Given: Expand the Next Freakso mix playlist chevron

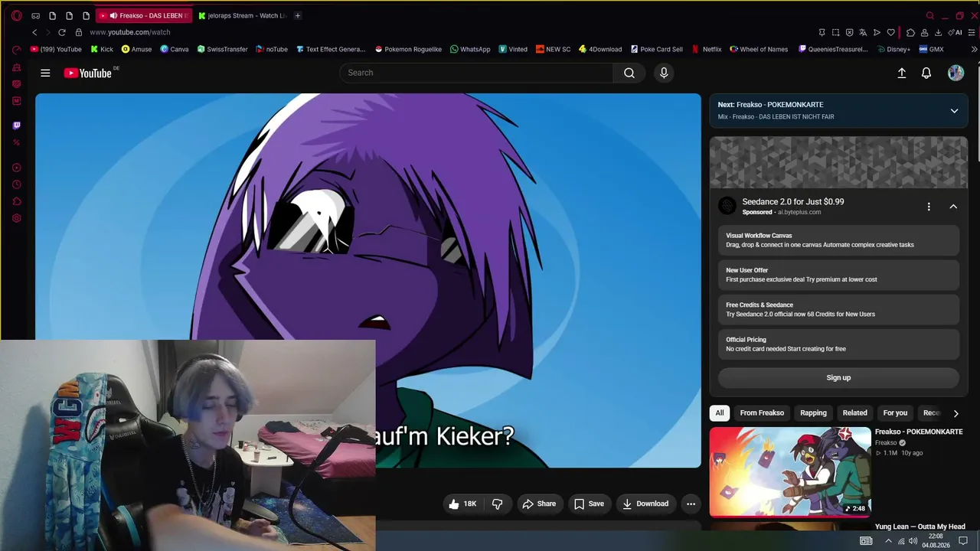Looking at the screenshot, I should (954, 111).
